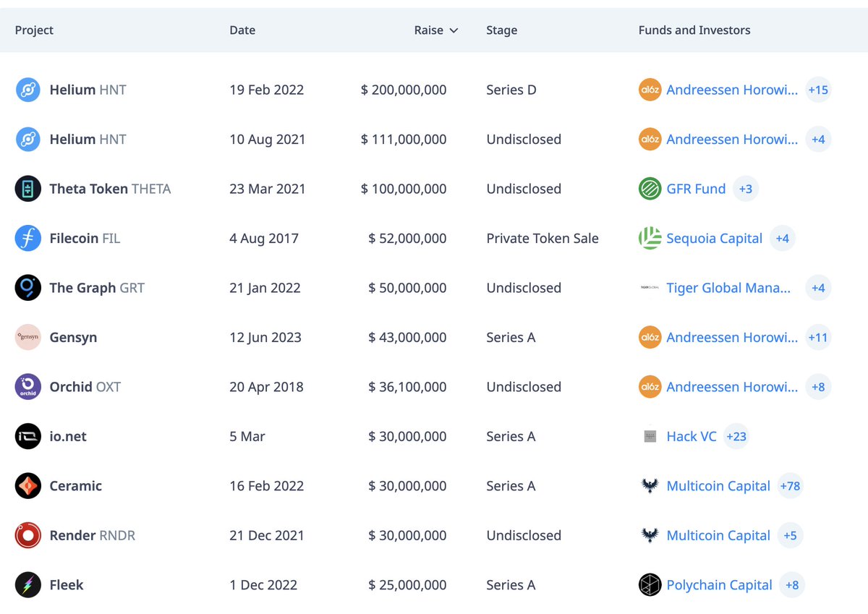Click the Filecoin project logo

tap(28, 239)
